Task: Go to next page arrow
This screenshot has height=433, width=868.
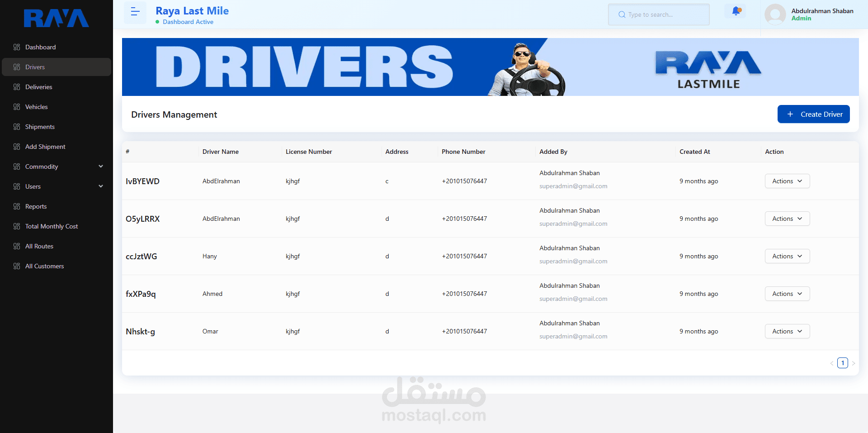Action: (x=854, y=363)
